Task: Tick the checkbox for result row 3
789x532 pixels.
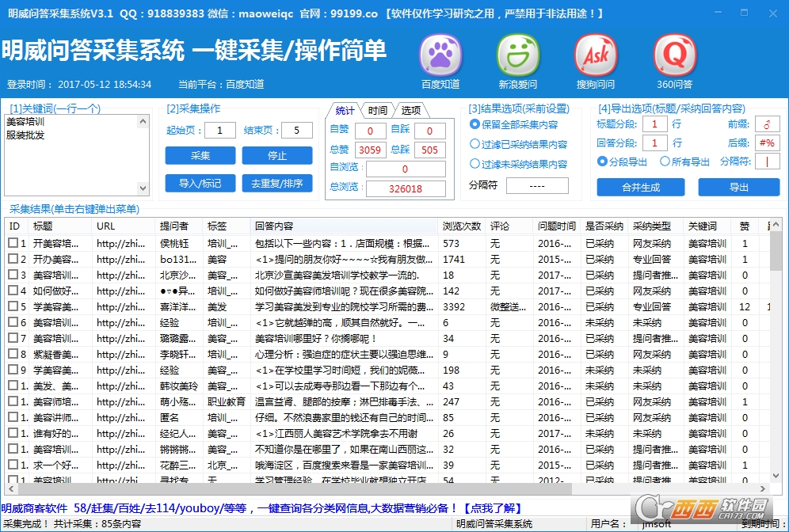Action: point(13,275)
